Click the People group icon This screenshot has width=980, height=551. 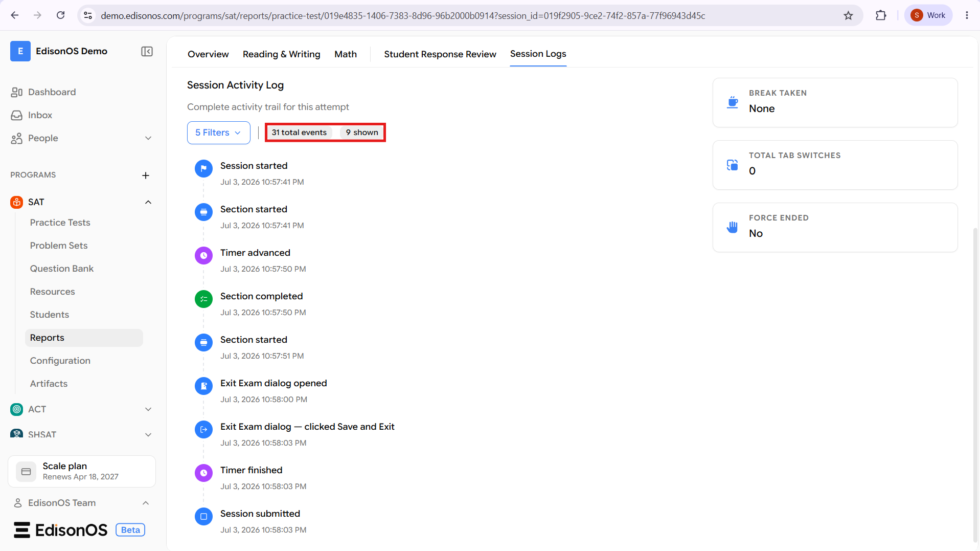(17, 138)
